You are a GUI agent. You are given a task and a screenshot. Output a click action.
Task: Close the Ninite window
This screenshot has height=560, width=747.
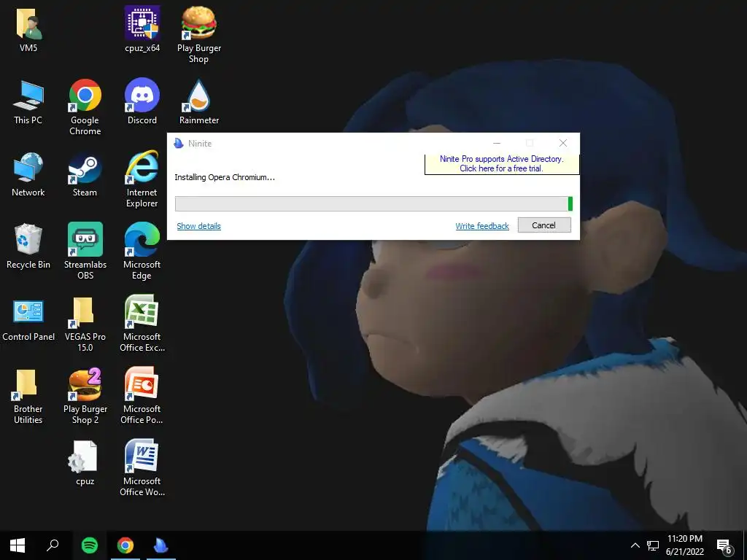click(562, 144)
